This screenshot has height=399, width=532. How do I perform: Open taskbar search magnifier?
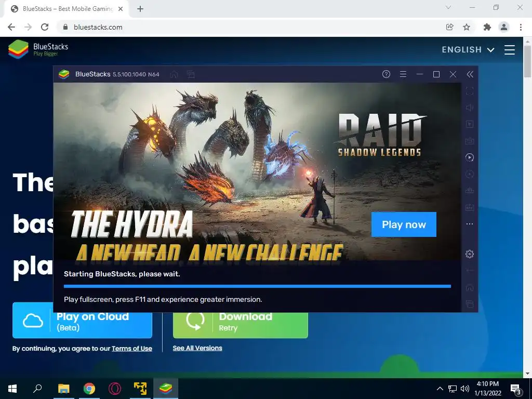37,389
